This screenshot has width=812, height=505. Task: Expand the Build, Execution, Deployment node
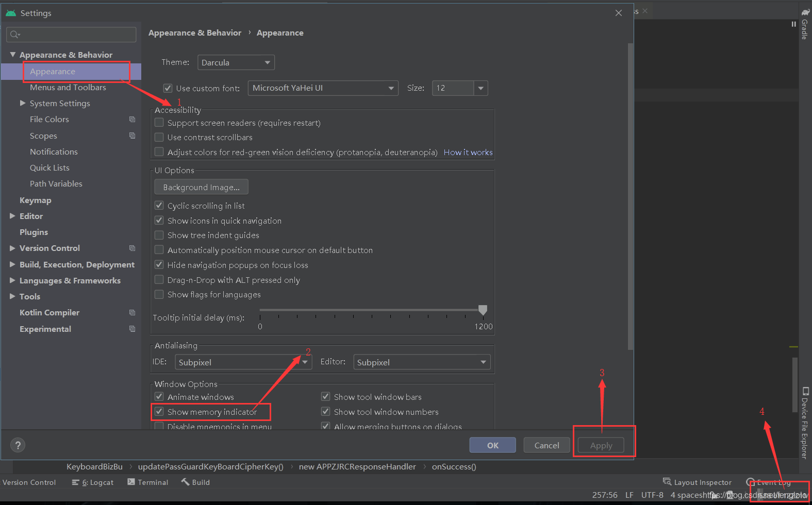point(13,264)
